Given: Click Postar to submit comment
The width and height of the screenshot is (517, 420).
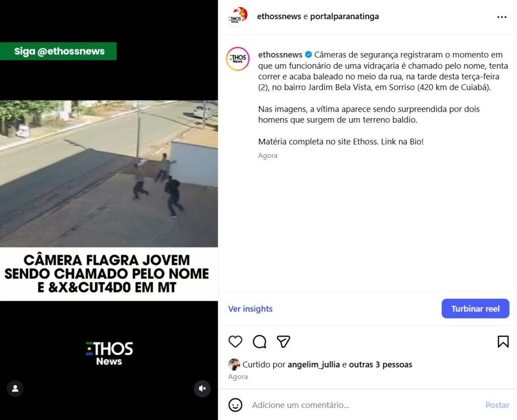Looking at the screenshot, I should (x=497, y=405).
